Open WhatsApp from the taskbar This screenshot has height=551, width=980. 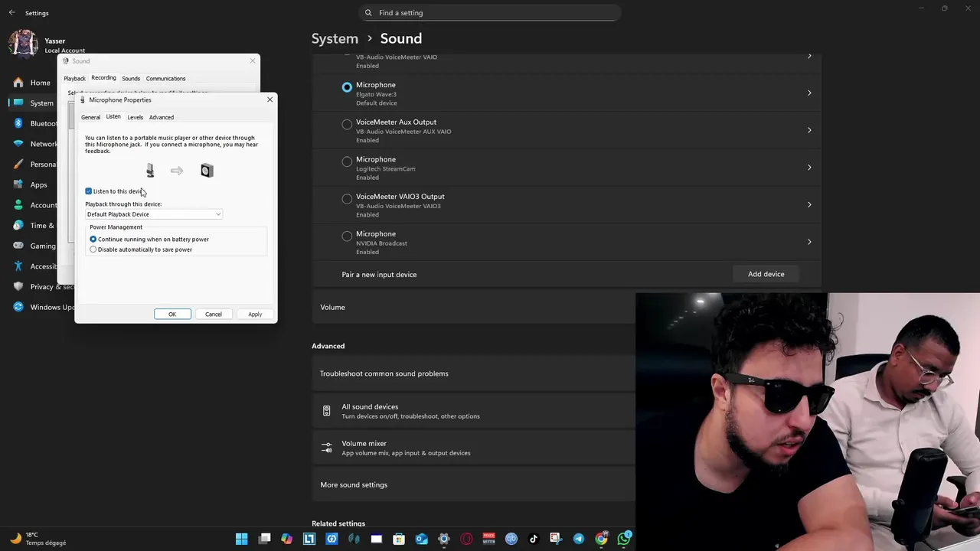(624, 539)
